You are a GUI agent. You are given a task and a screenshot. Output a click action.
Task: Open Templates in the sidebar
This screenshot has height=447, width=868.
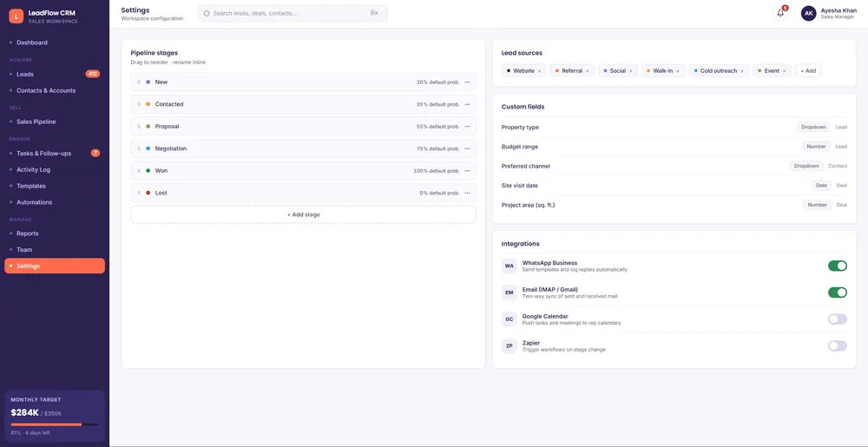(54, 186)
